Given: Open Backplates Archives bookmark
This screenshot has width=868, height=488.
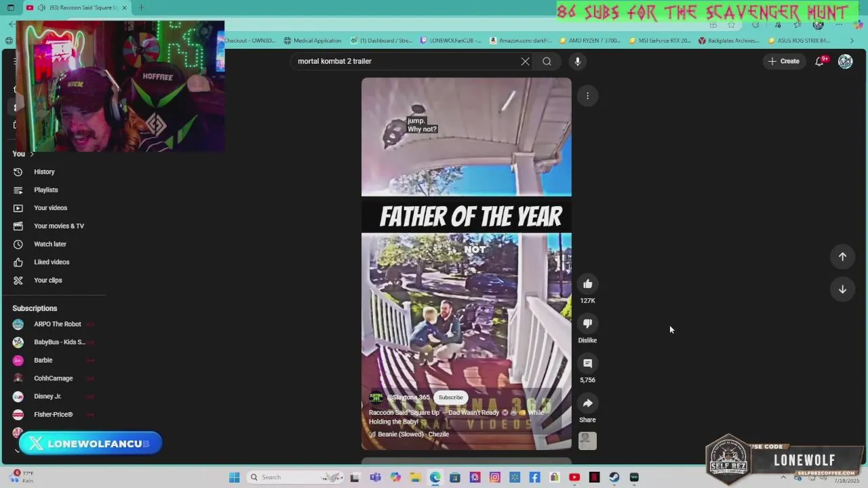Looking at the screenshot, I should [x=729, y=41].
